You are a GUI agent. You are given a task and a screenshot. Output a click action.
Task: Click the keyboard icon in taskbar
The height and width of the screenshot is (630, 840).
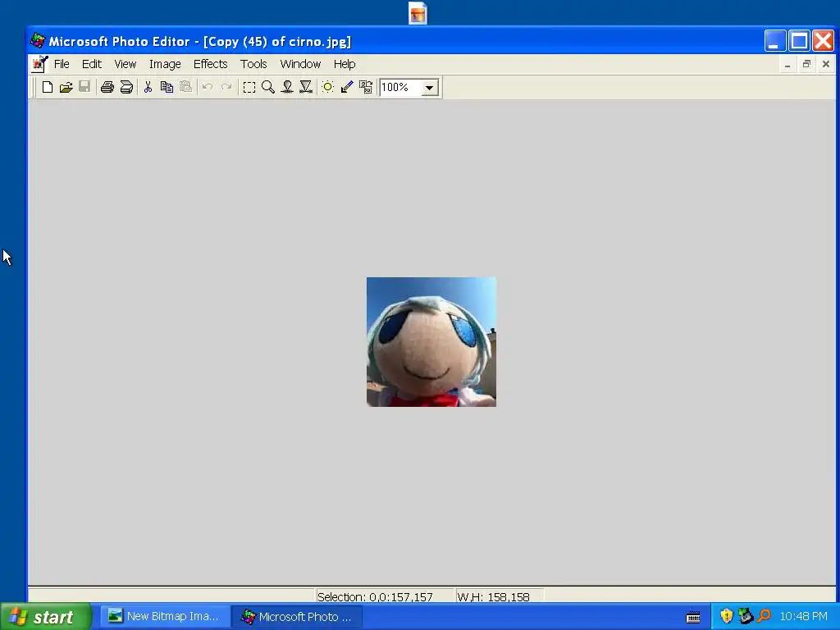(x=693, y=617)
